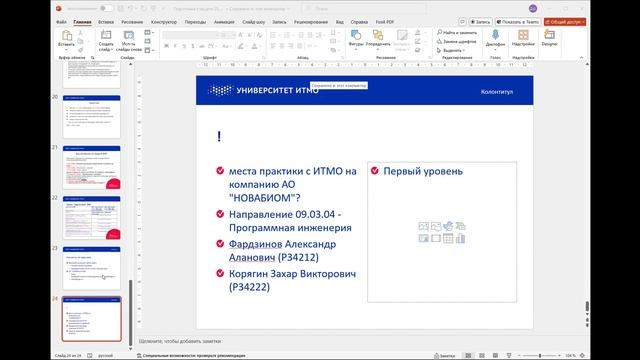Click the comments speech-bubble icon
640x360 pixels.
coord(462,22)
